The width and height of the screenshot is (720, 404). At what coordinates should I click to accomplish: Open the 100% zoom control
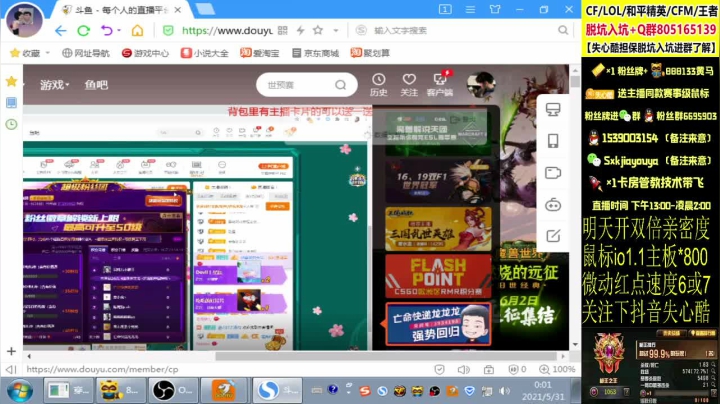tap(557, 370)
